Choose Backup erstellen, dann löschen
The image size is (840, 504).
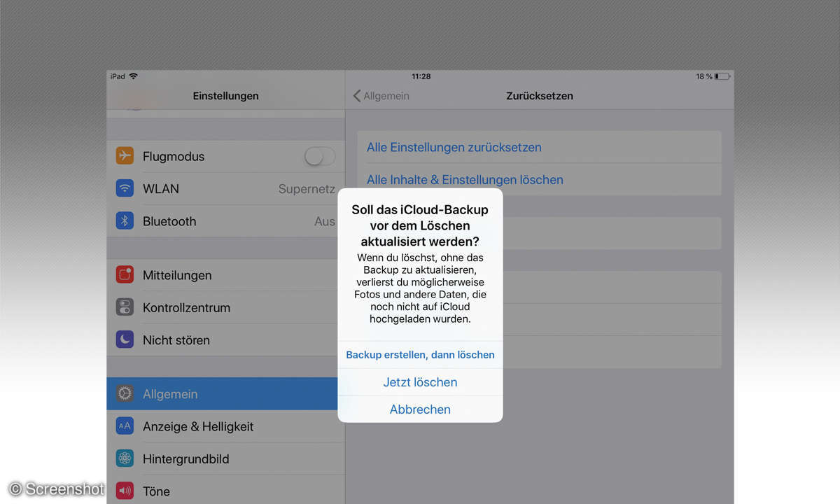[x=420, y=355]
